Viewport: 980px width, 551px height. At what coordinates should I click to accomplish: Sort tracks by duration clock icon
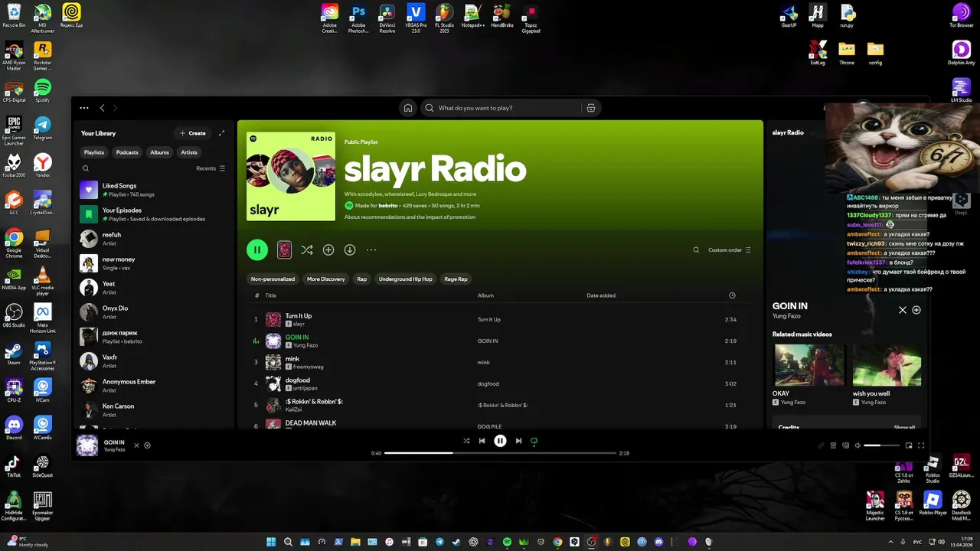coord(732,295)
